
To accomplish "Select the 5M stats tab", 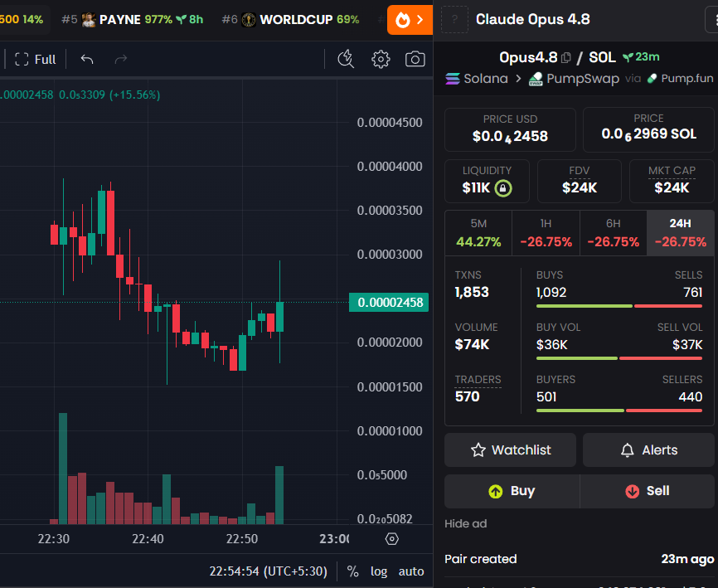I will [478, 233].
